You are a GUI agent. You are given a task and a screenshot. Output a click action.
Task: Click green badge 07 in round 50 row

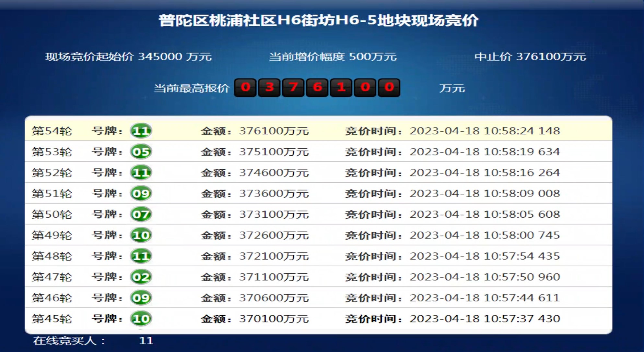[x=141, y=214]
